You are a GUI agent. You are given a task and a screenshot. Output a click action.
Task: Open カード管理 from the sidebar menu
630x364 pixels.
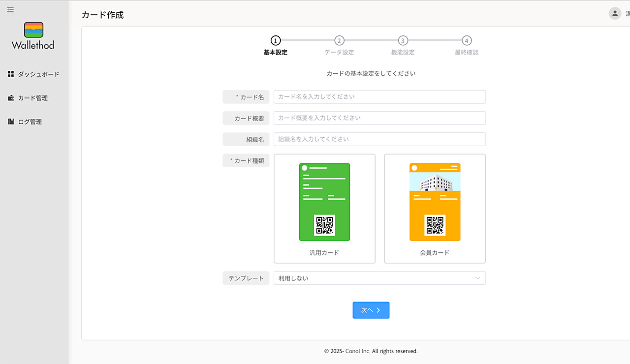pyautogui.click(x=34, y=97)
